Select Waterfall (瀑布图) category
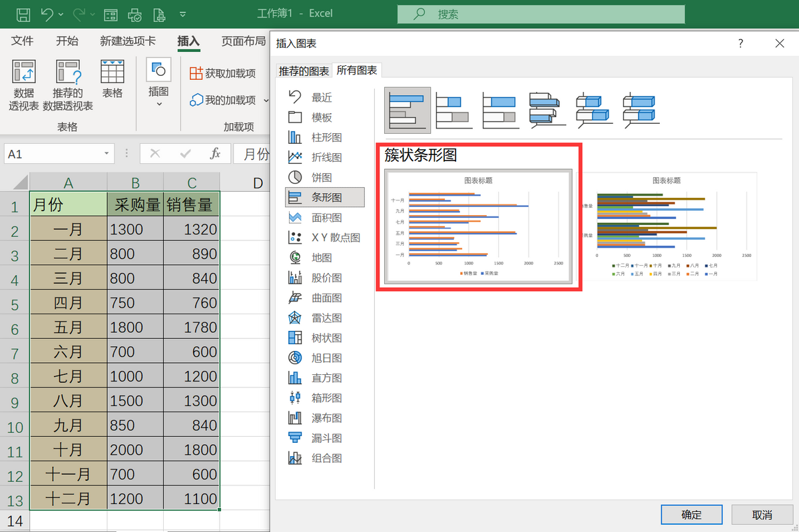This screenshot has height=532, width=799. click(325, 418)
